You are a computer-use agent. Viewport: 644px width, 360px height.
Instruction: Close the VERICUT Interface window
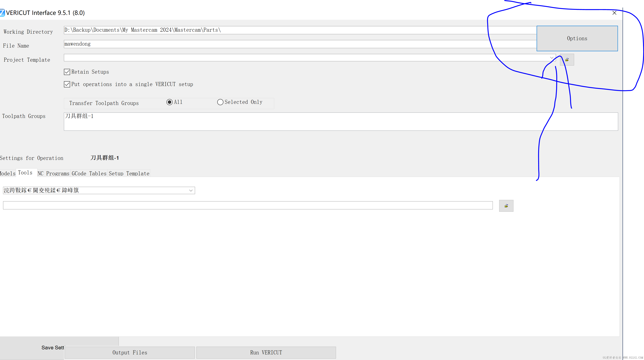tap(614, 13)
